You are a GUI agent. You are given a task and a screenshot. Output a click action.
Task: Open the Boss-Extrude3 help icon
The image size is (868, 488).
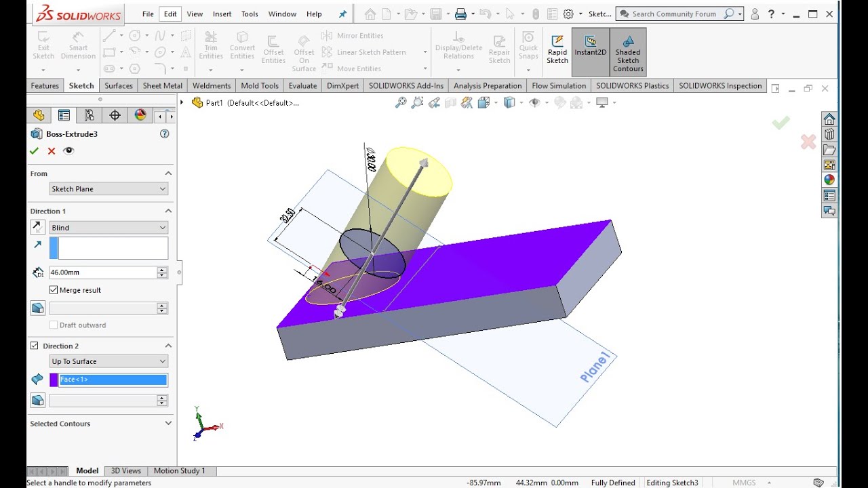[164, 134]
